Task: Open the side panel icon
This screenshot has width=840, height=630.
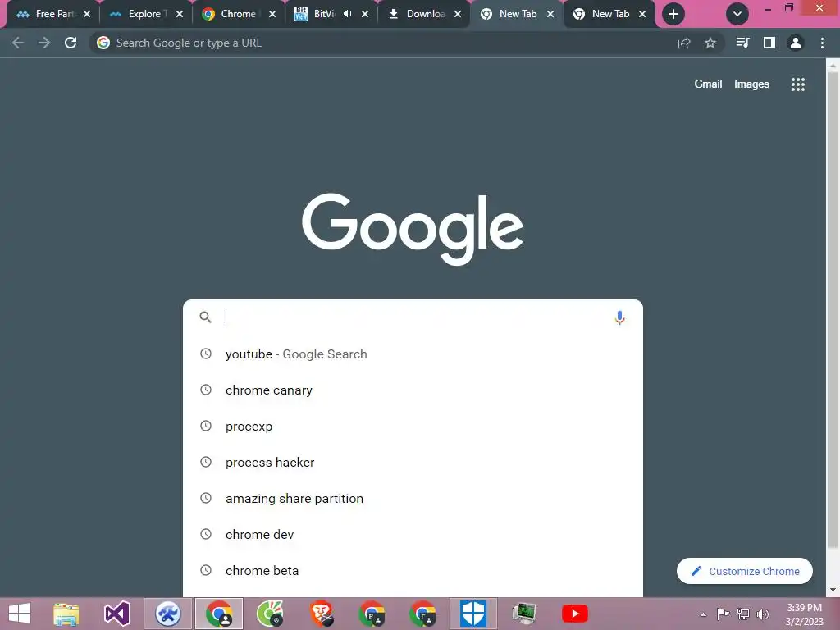Action: click(x=769, y=43)
